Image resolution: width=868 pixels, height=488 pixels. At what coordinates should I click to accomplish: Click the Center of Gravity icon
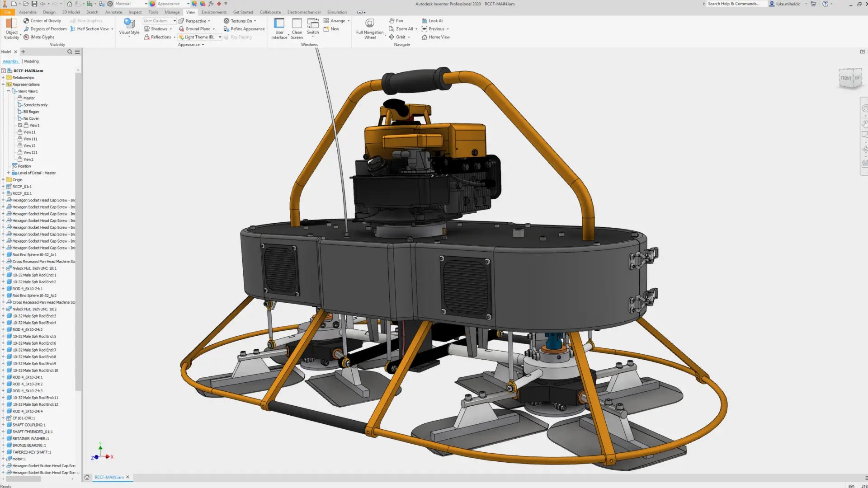(x=26, y=21)
